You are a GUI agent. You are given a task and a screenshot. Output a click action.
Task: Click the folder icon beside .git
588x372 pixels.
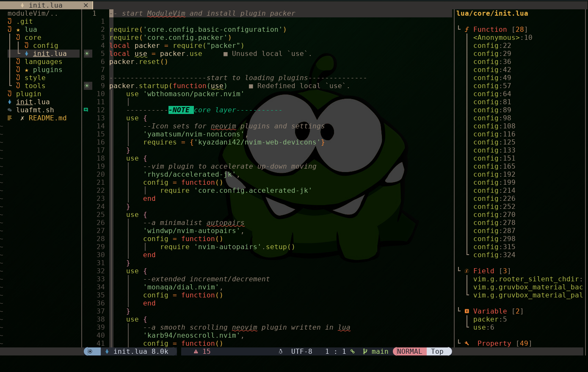[x=10, y=22]
